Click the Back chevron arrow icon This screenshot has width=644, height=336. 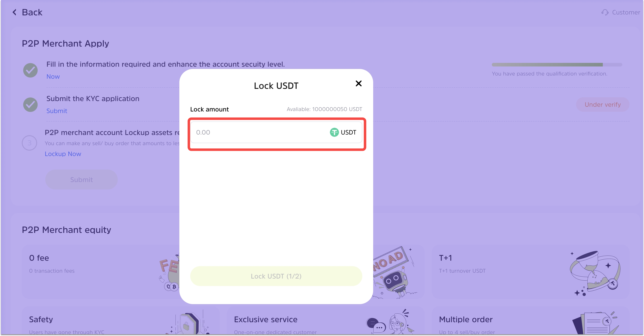click(x=14, y=12)
